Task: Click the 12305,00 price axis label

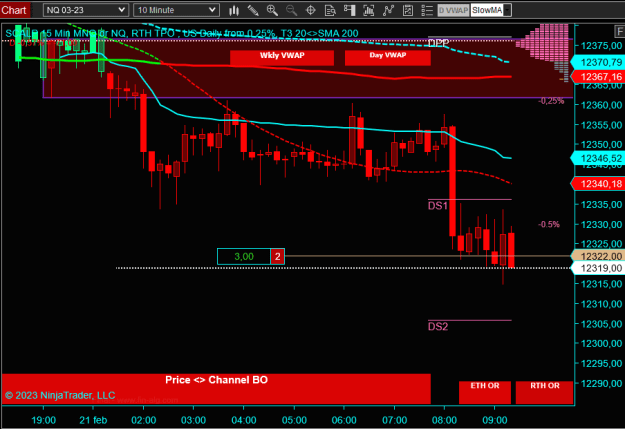Action: tap(601, 324)
